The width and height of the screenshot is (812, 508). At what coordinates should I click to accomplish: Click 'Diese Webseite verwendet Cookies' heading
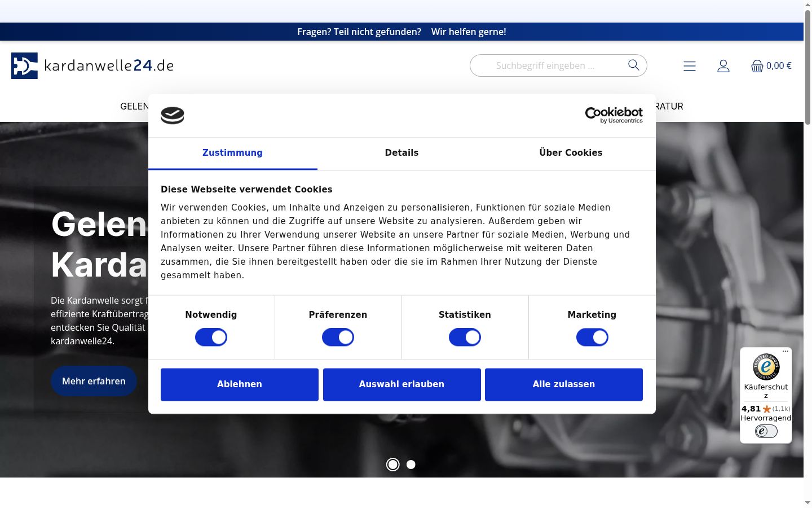(246, 190)
